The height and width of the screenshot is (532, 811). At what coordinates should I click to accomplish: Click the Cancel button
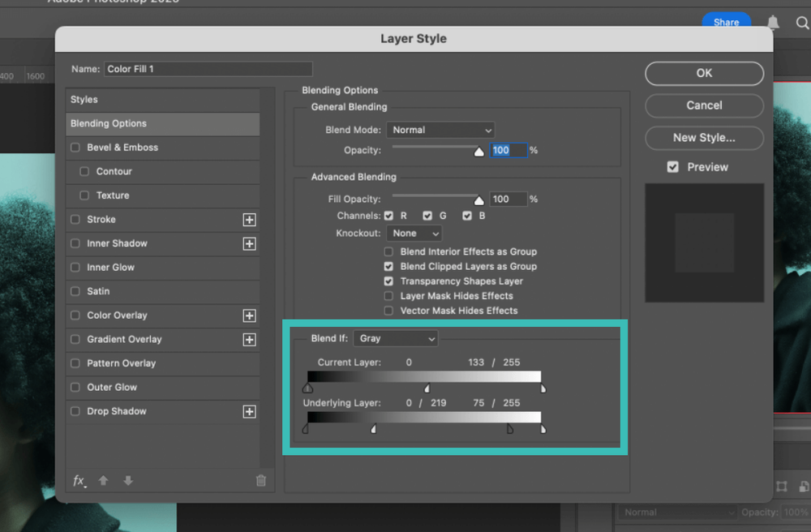[x=704, y=105]
